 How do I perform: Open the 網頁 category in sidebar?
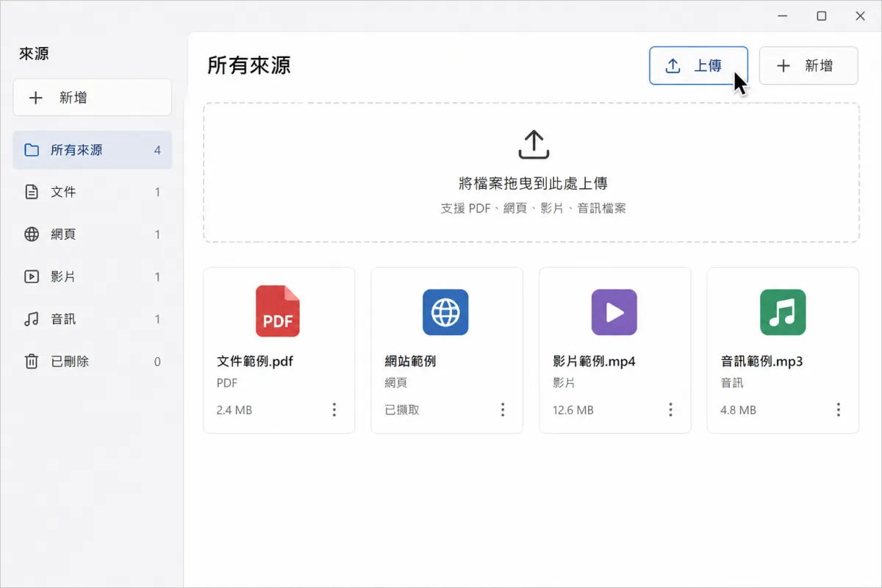click(x=92, y=234)
